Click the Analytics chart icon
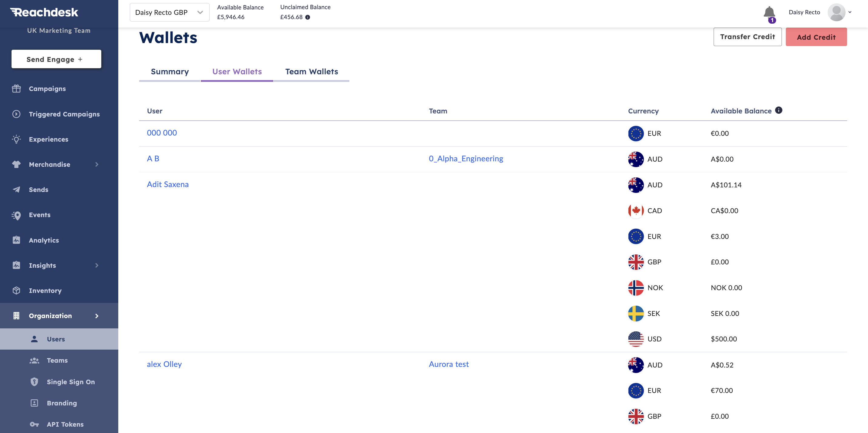 point(16,240)
